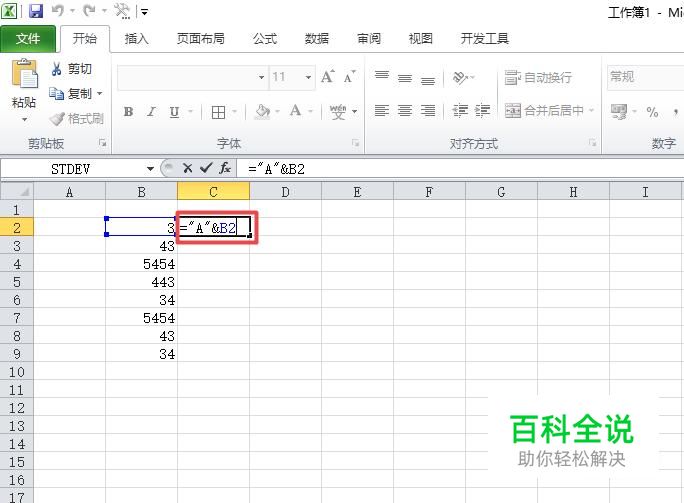Select middle align icon

click(405, 79)
